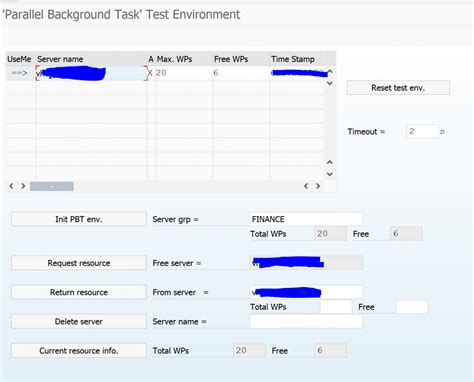
Task: Select the Server grp FINANCE field
Action: (306, 219)
